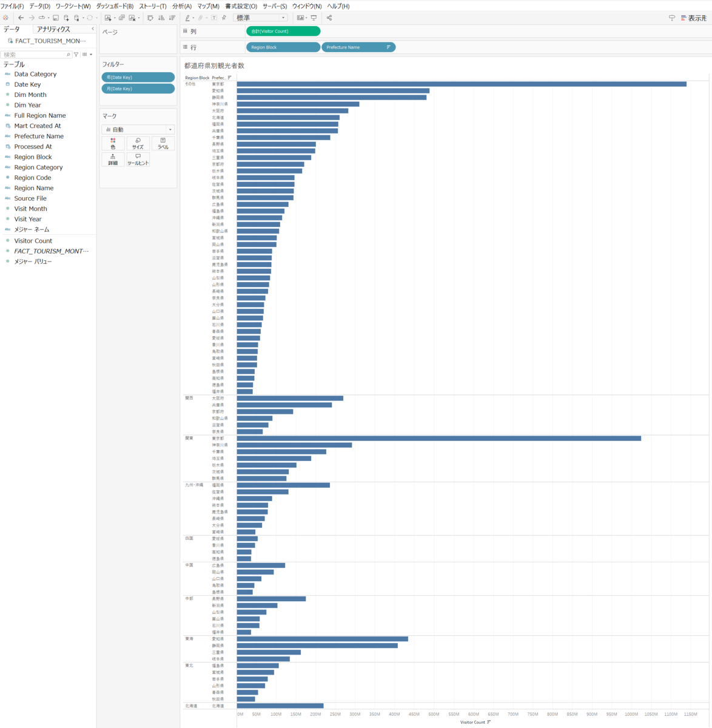Click the filter fields funnel icon
This screenshot has height=728, width=712.
pos(76,55)
